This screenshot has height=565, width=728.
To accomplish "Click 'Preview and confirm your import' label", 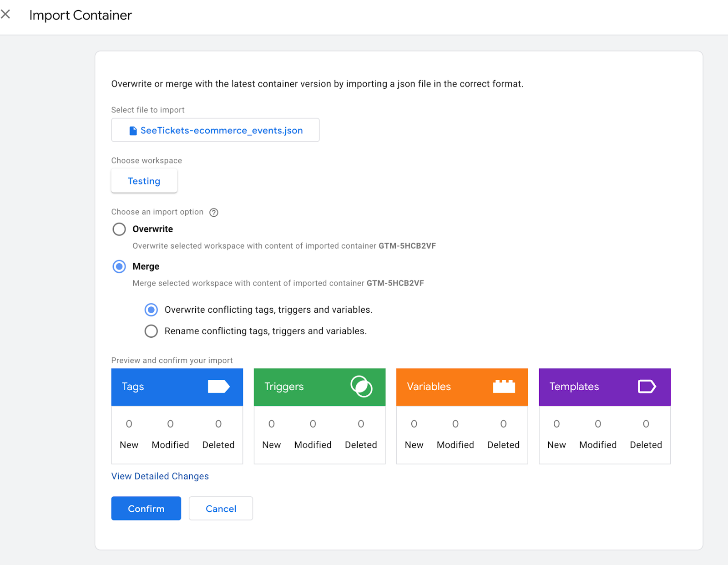I will (x=172, y=361).
